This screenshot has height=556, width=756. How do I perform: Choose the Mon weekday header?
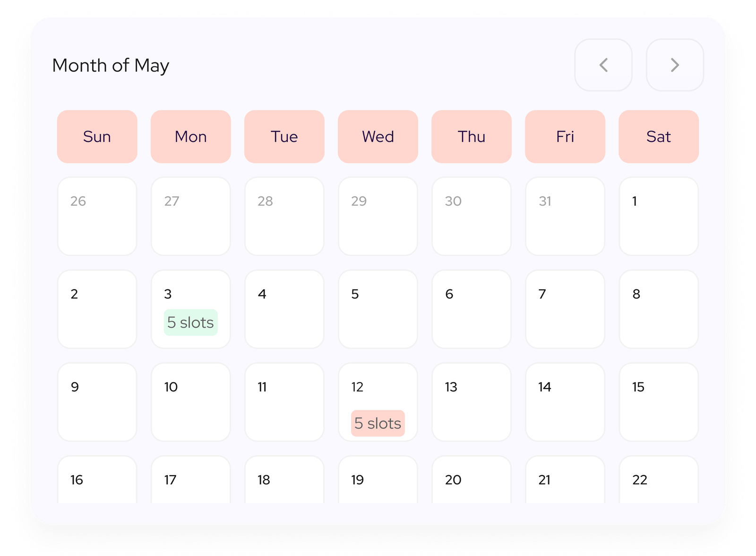pos(190,137)
